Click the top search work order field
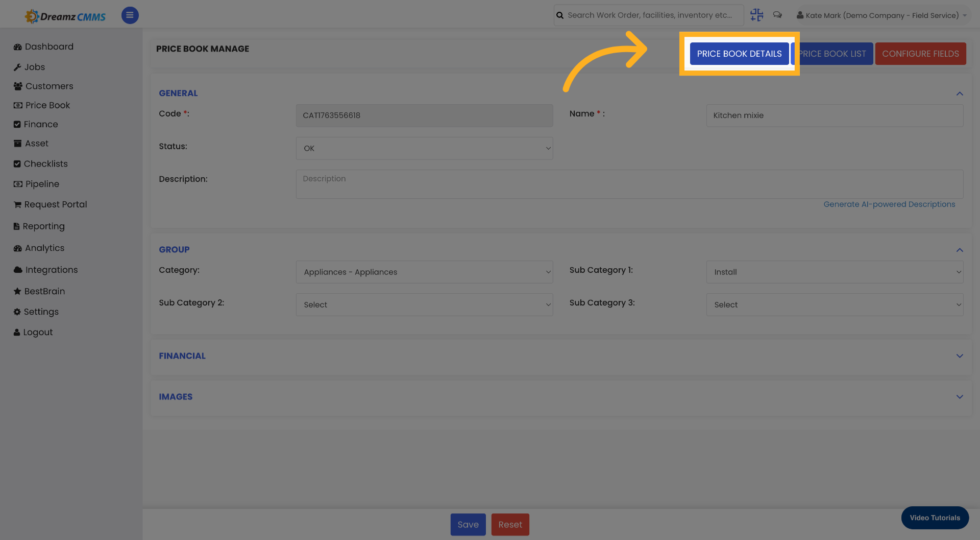 click(x=649, y=15)
